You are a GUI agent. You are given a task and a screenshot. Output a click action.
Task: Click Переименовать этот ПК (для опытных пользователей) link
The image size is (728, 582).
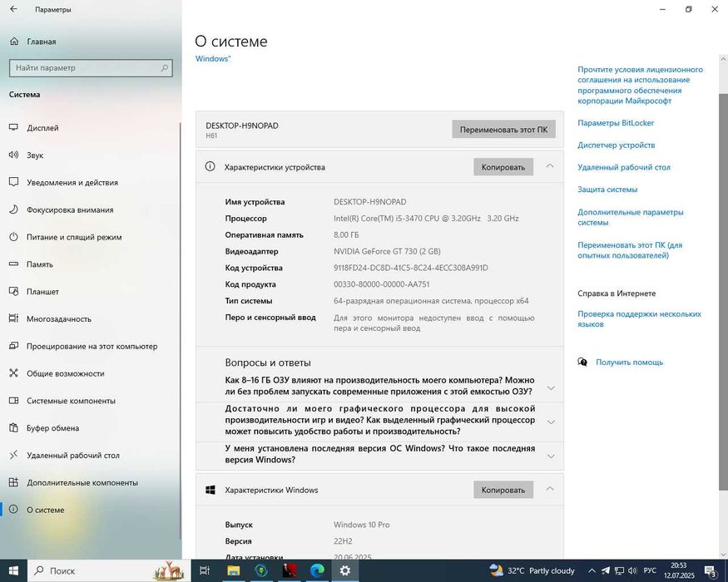coord(630,249)
